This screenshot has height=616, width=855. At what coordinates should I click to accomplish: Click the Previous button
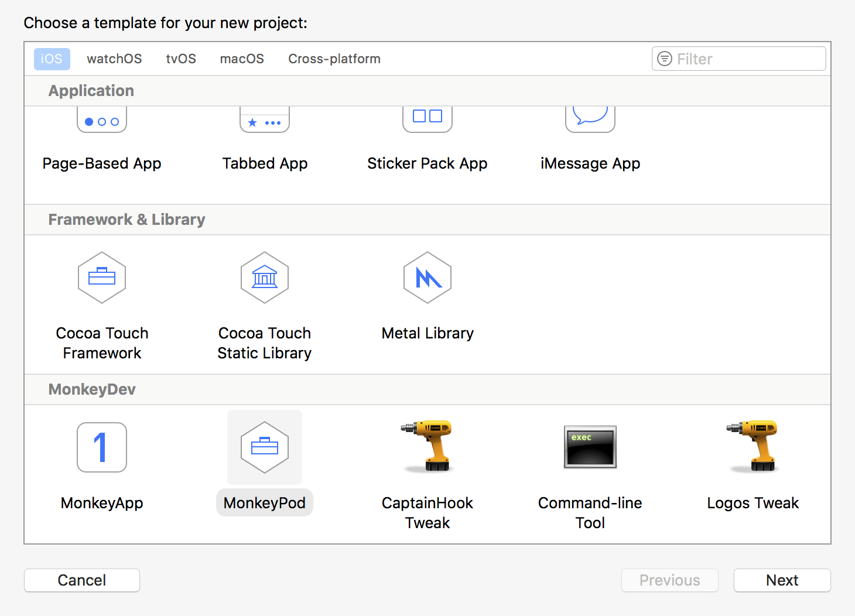670,580
